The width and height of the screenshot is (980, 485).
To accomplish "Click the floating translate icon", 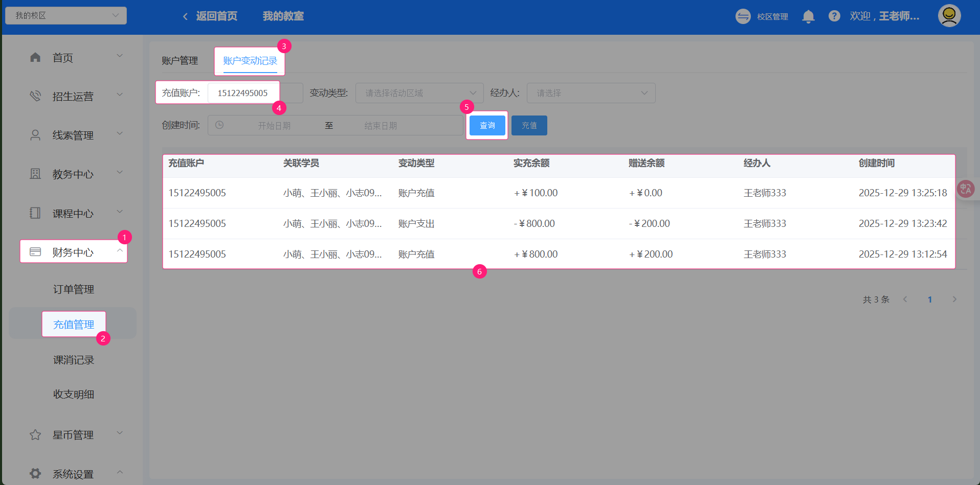I will [x=965, y=189].
